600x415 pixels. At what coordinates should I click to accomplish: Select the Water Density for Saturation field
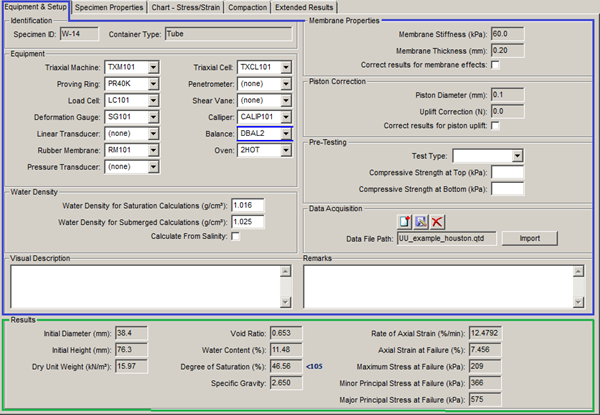pos(247,204)
